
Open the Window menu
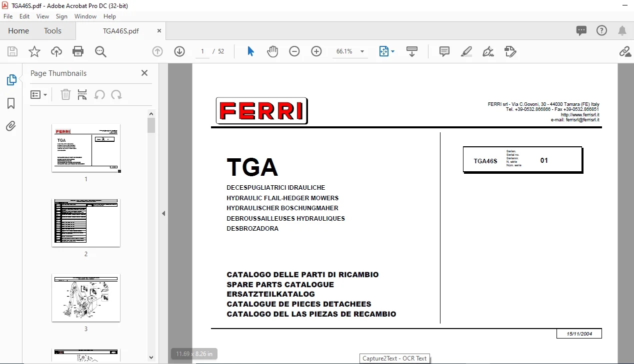pos(85,16)
